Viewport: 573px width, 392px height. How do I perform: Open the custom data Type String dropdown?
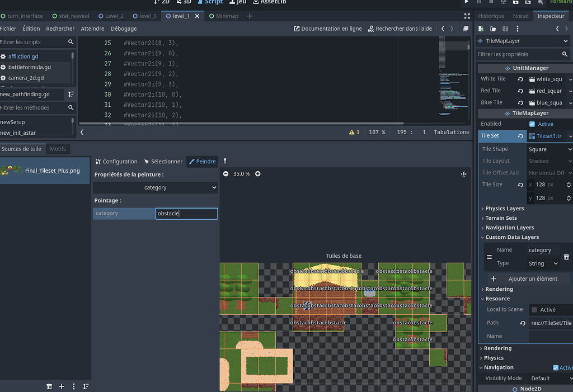click(x=543, y=263)
